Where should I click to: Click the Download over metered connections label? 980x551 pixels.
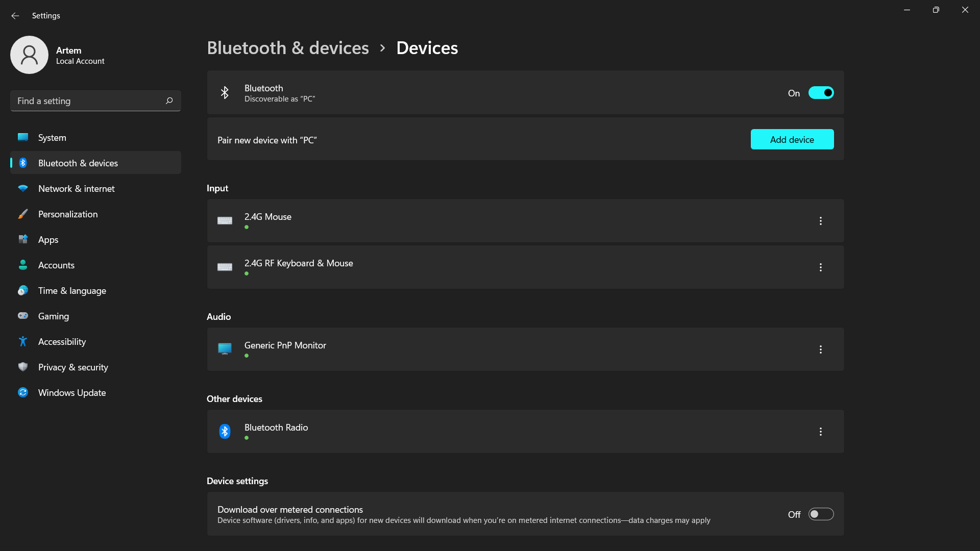[290, 509]
